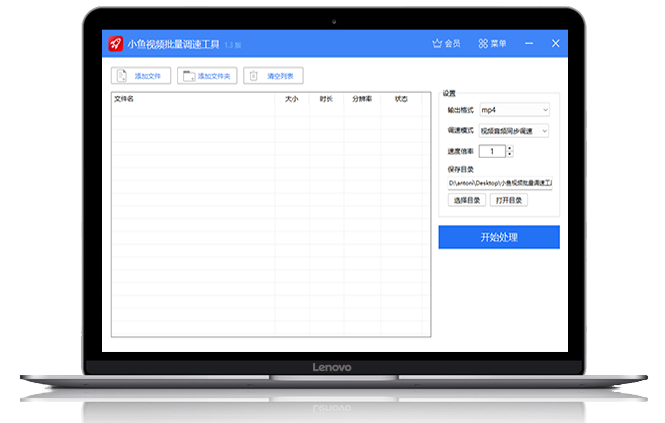Click the red rocket app logo

point(115,43)
